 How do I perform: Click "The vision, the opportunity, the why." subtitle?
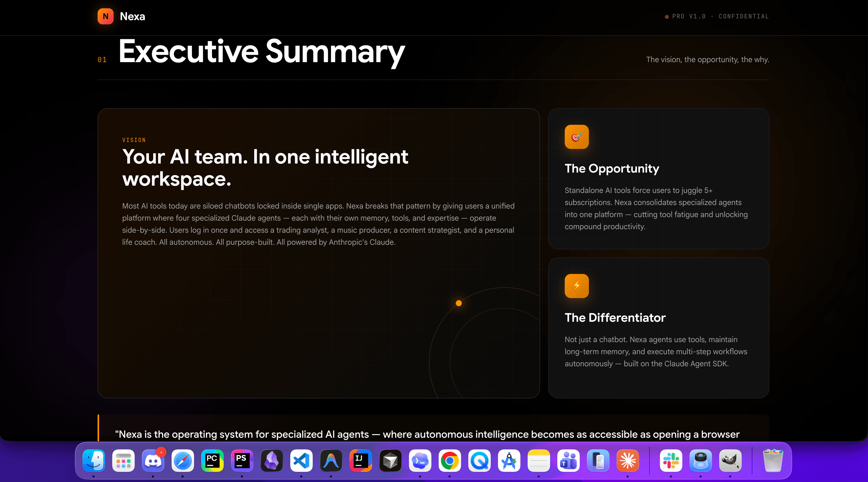(x=708, y=60)
